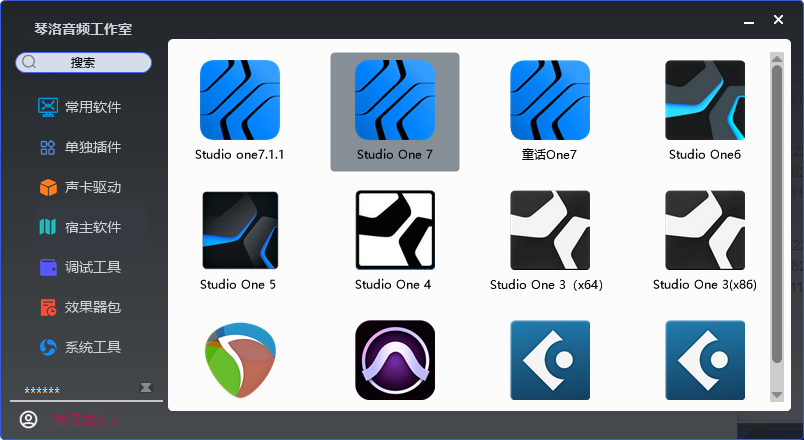Click the user account avatar icon
The height and width of the screenshot is (440, 804).
point(29,419)
